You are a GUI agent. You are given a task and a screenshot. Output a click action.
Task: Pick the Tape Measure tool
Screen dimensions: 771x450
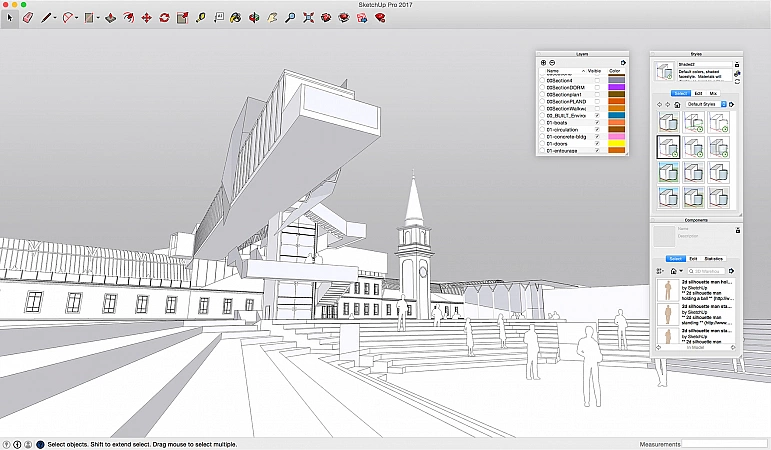[x=200, y=17]
